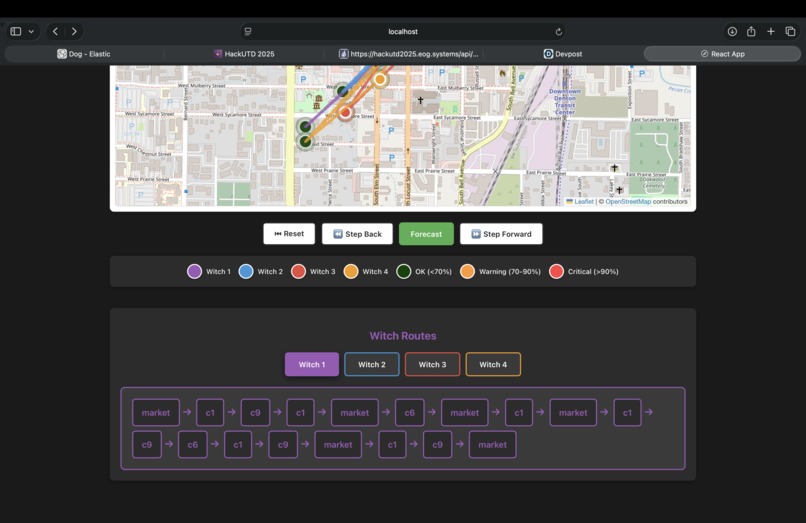Click the orange Warning legend swatch
This screenshot has height=523, width=806.
467,272
